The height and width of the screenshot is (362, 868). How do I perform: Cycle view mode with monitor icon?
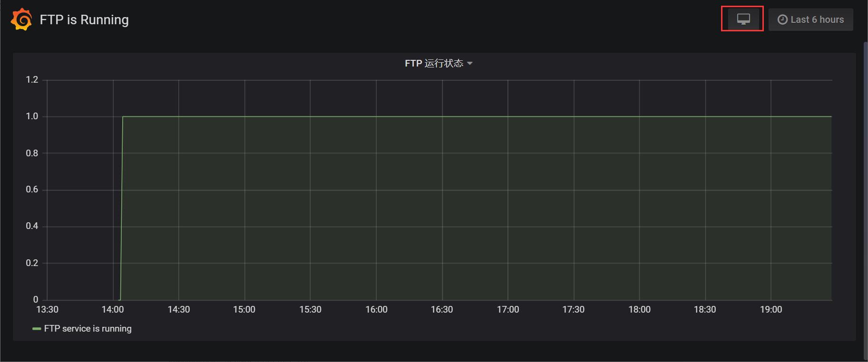click(x=743, y=19)
